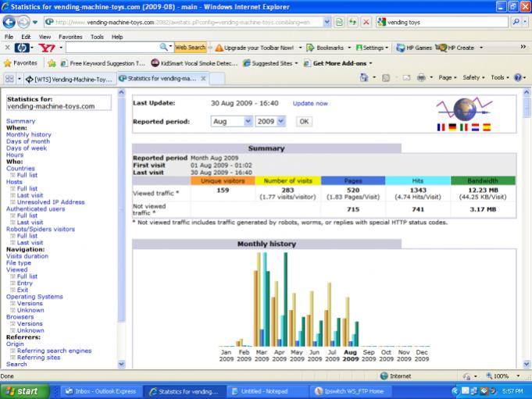Click the Days of month sidebar link
The height and width of the screenshot is (399, 532).
[x=30, y=141]
